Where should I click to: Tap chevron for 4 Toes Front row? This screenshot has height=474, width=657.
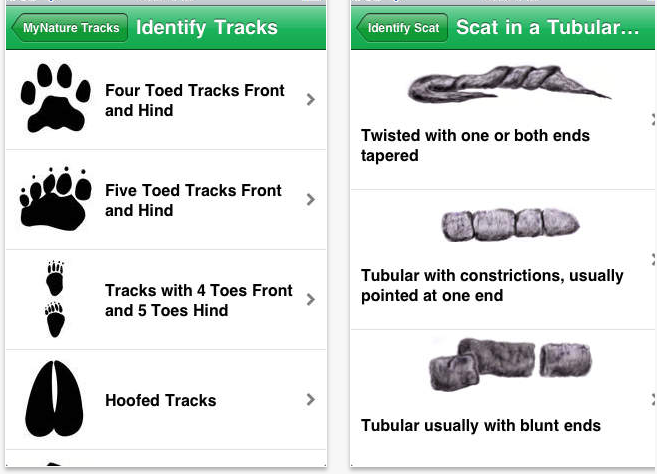click(310, 300)
